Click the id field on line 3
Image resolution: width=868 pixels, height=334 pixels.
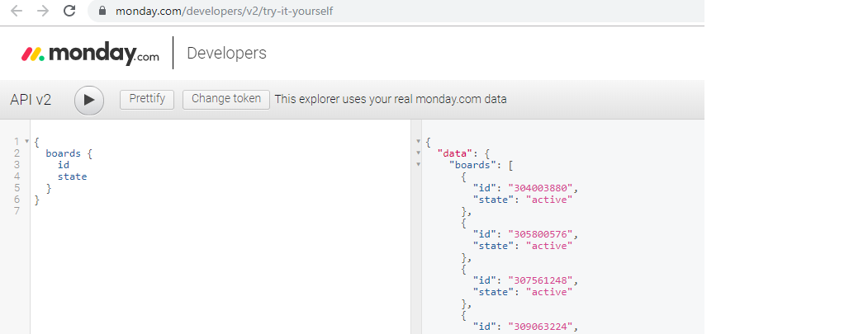pyautogui.click(x=63, y=165)
